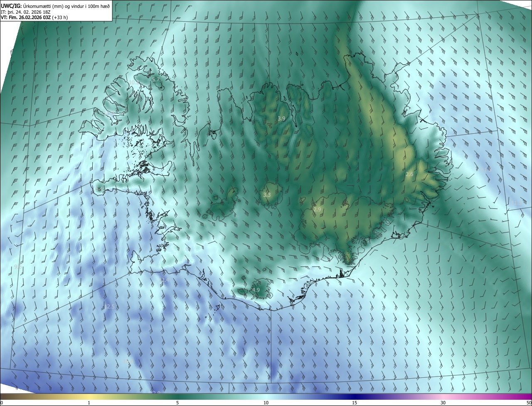Screen dimensions: 532x406
Task: Click the 15 tick on the color scale
Action: (x=355, y=403)
